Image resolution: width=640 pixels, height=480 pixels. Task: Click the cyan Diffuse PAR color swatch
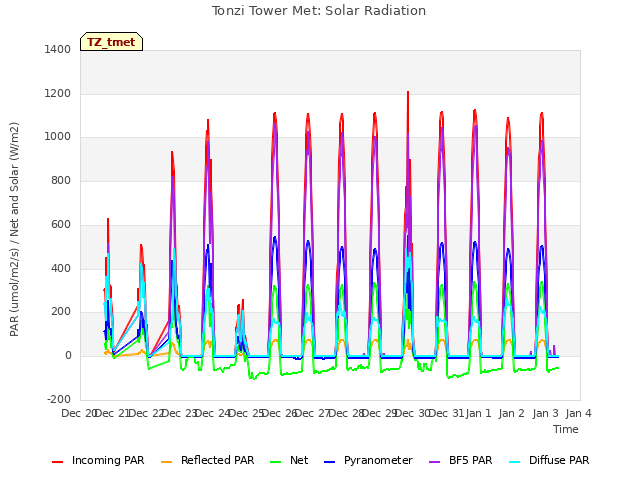pos(515,462)
